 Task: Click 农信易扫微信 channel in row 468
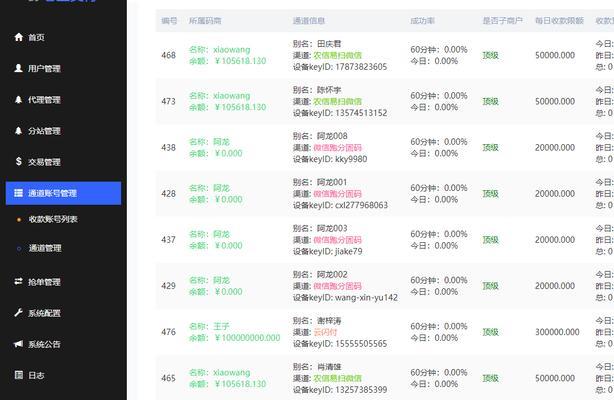click(x=338, y=55)
